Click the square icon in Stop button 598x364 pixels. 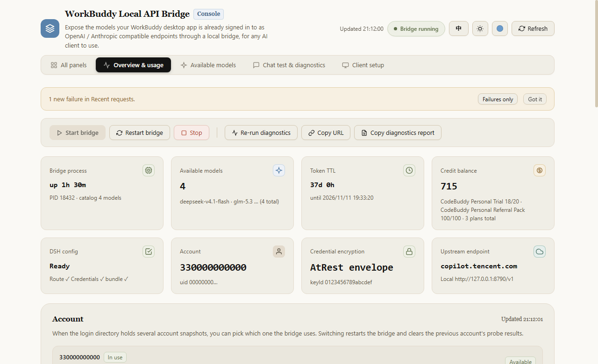tap(184, 133)
